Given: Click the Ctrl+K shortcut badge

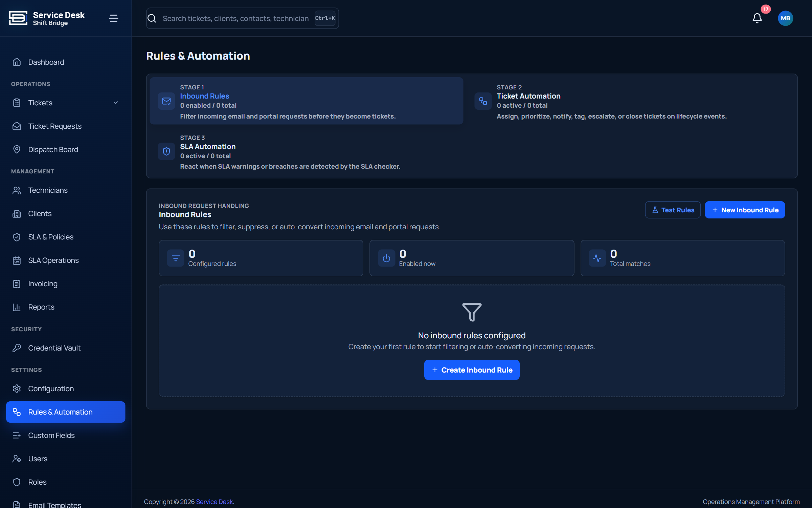Looking at the screenshot, I should click(325, 18).
